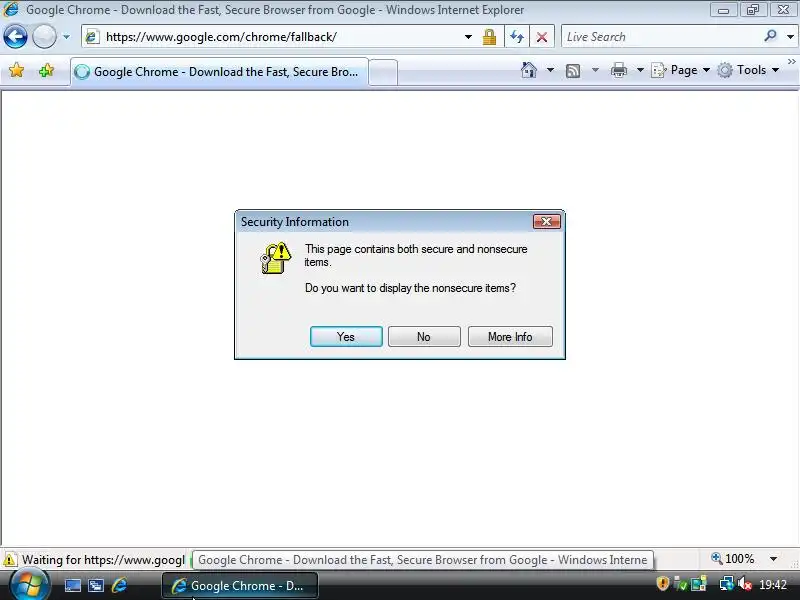
Task: Expand the Print options dropdown arrow
Action: tap(640, 70)
